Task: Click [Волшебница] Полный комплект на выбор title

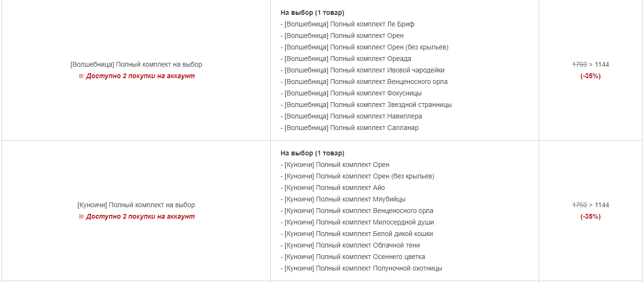Action: (136, 64)
